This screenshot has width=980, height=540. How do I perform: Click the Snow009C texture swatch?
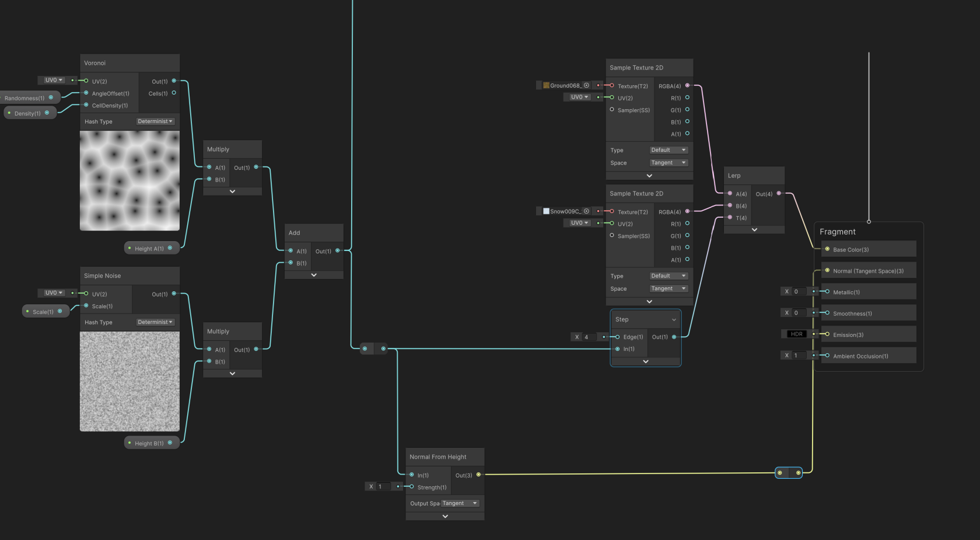point(546,211)
